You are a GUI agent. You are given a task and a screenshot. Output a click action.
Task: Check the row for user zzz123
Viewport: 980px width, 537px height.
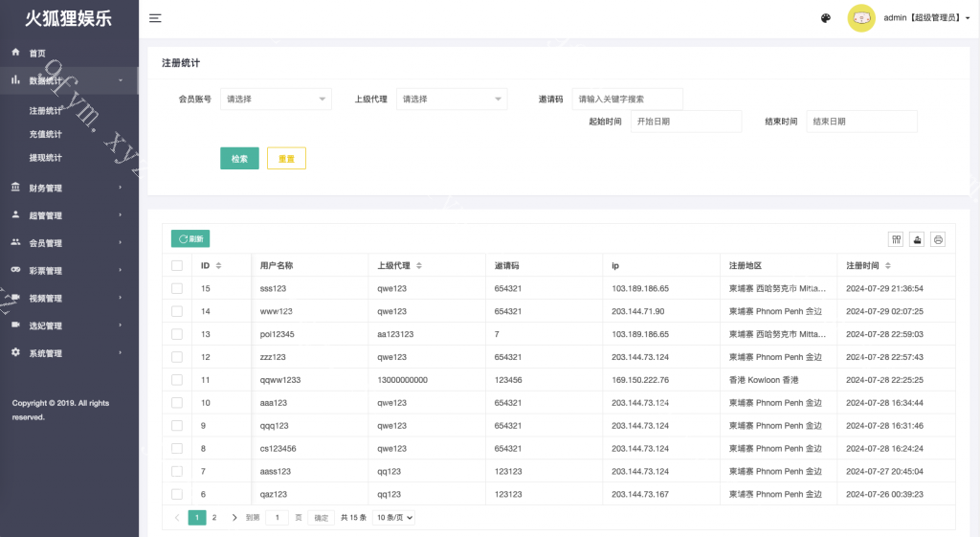177,357
